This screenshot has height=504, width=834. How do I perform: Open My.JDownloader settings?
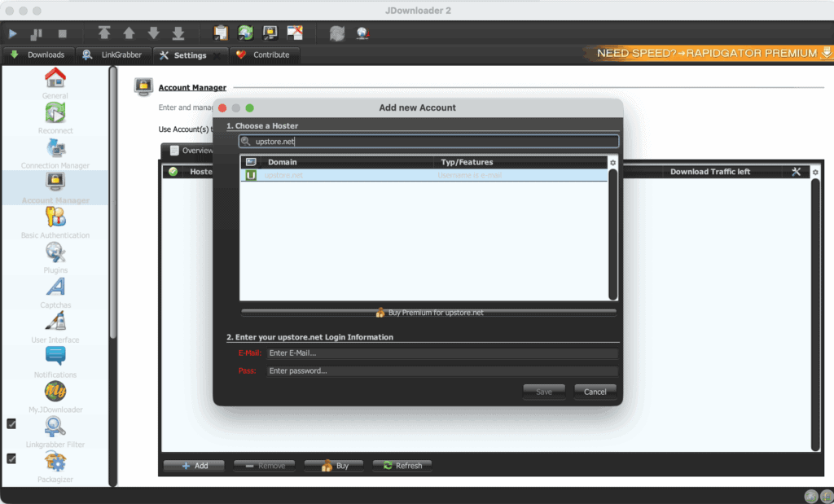pyautogui.click(x=55, y=397)
